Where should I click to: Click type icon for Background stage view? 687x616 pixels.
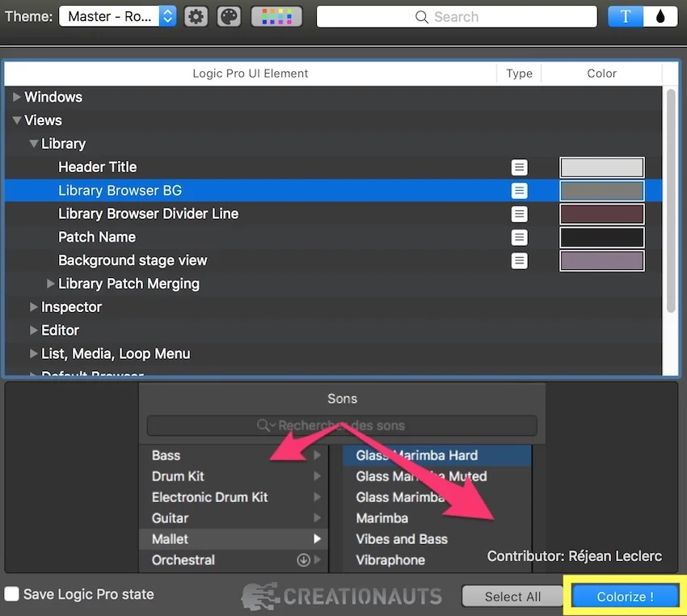519,260
